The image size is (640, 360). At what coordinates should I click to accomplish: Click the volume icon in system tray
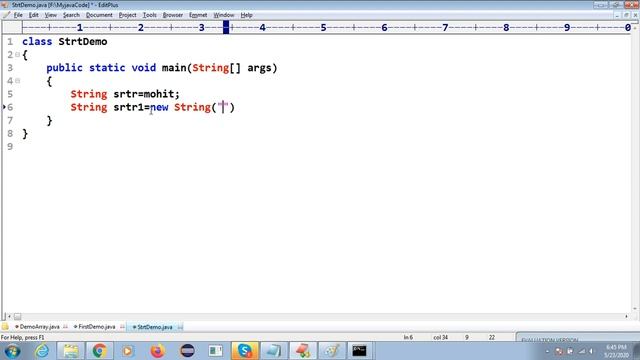(x=591, y=351)
